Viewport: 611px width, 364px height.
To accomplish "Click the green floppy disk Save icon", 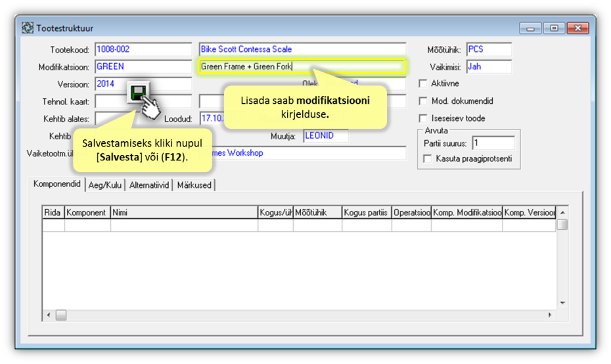I will (x=139, y=93).
